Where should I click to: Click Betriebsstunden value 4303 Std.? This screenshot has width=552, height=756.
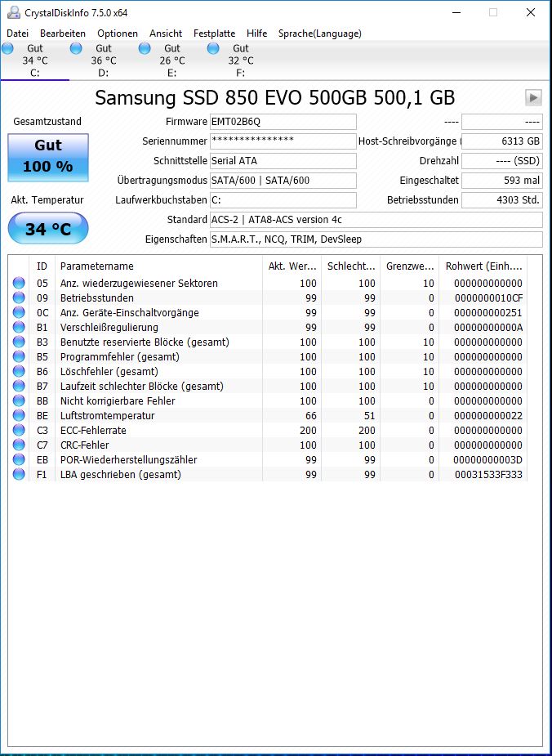(502, 200)
